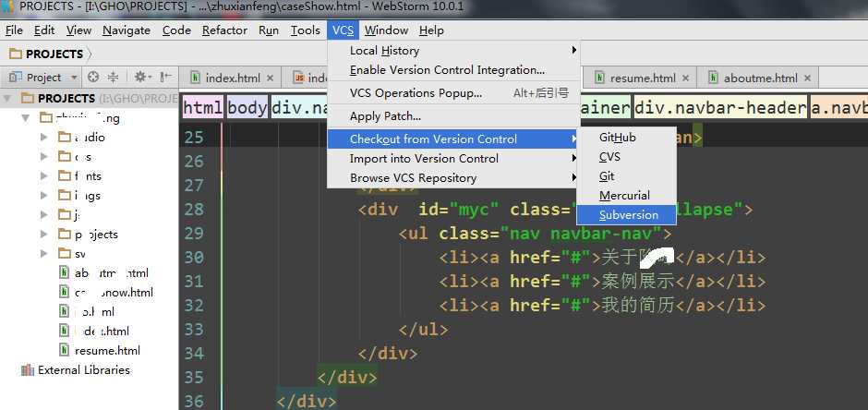The height and width of the screenshot is (410, 868).
Task: Open the Window menu
Action: [x=386, y=30]
